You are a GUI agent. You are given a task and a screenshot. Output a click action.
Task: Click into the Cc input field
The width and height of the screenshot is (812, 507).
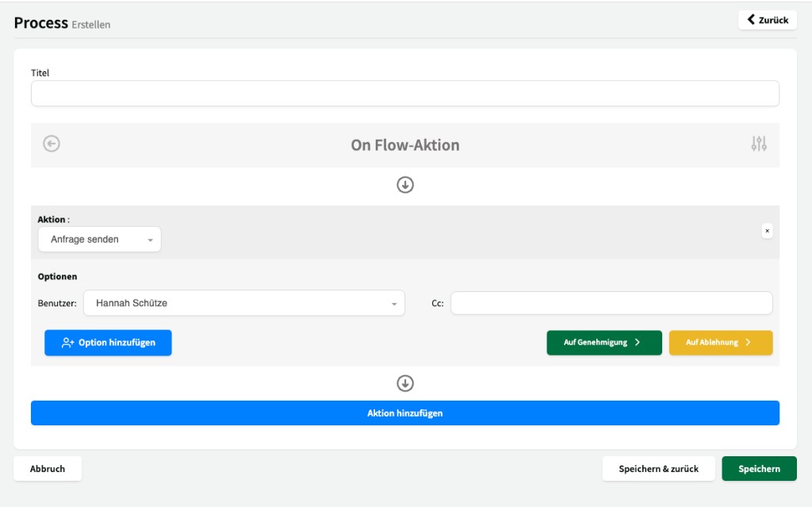611,303
